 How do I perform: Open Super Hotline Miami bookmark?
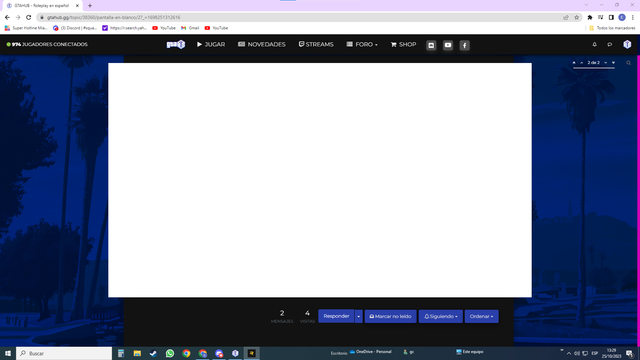[26, 28]
